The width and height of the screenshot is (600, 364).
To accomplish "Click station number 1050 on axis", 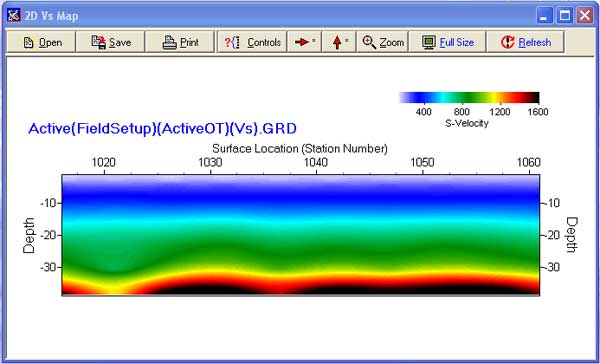I will pyautogui.click(x=422, y=162).
